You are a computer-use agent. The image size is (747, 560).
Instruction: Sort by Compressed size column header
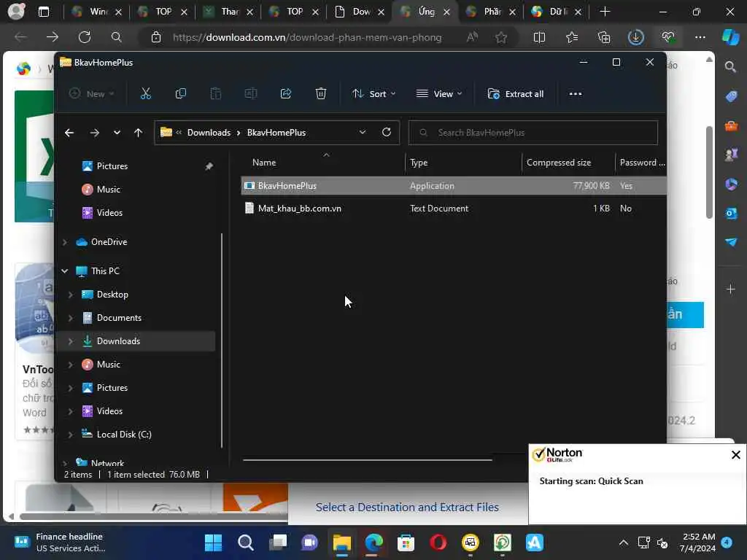558,163
